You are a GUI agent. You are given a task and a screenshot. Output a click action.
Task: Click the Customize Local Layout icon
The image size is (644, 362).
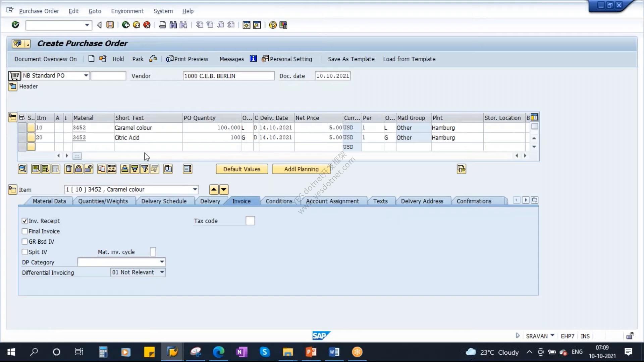click(283, 25)
